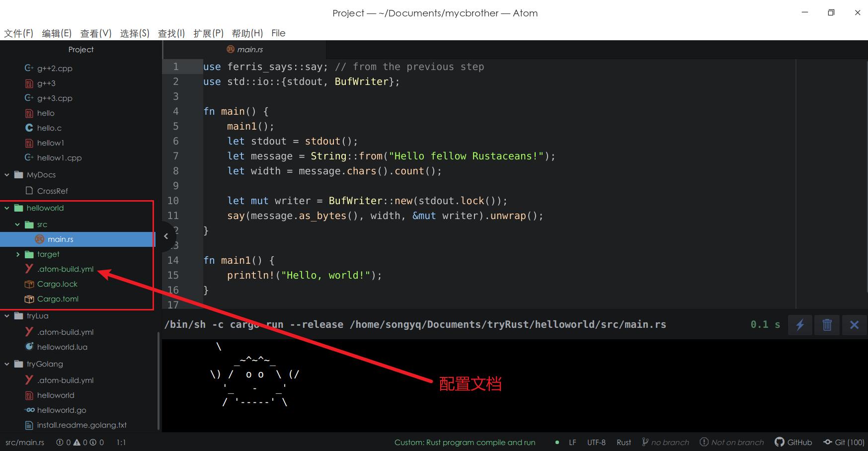
Task: Click the Project tree view header
Action: 81,49
